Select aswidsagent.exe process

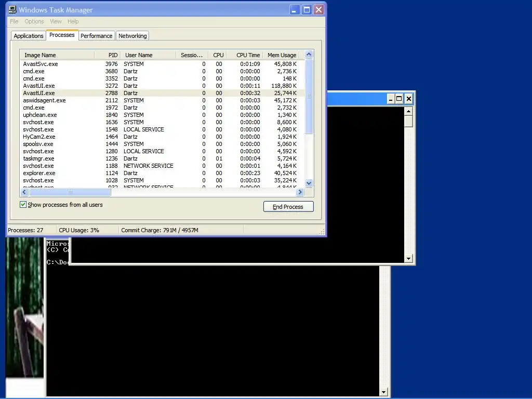pyautogui.click(x=162, y=100)
